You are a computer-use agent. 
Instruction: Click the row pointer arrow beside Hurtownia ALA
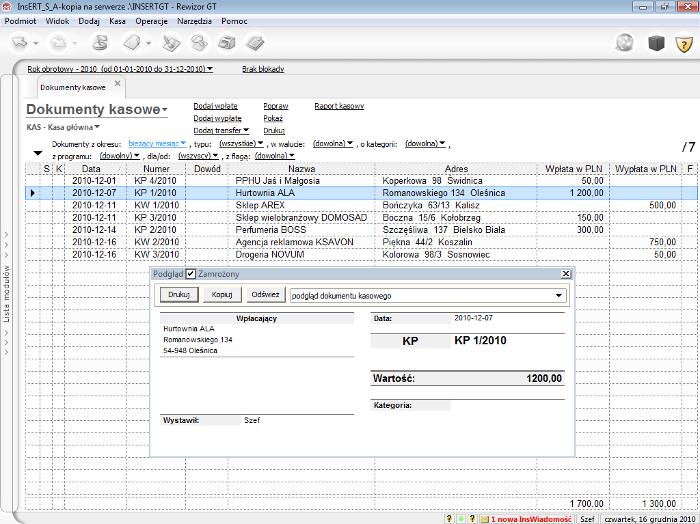point(32,193)
